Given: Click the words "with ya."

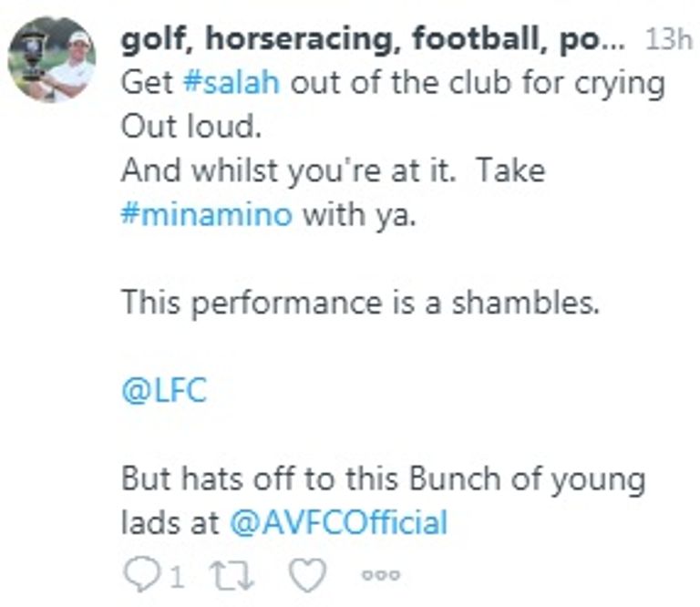Looking at the screenshot, I should 358,215.
